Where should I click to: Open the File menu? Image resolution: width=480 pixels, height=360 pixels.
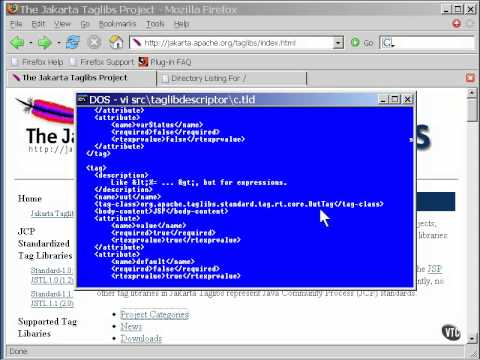click(16, 24)
